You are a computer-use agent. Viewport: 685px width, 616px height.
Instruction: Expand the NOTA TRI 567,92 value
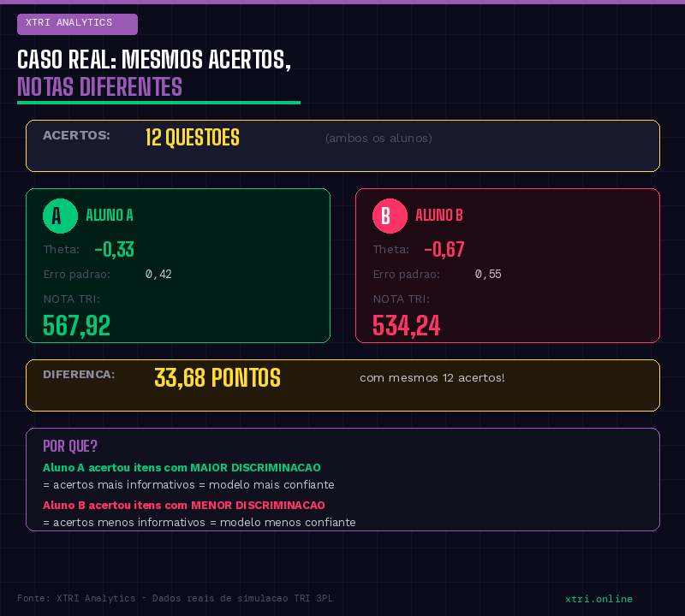(77, 326)
